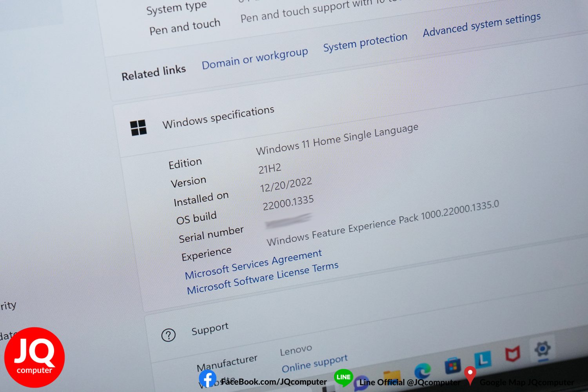The image size is (588, 392).
Task: Click the Experience label
Action: (207, 254)
